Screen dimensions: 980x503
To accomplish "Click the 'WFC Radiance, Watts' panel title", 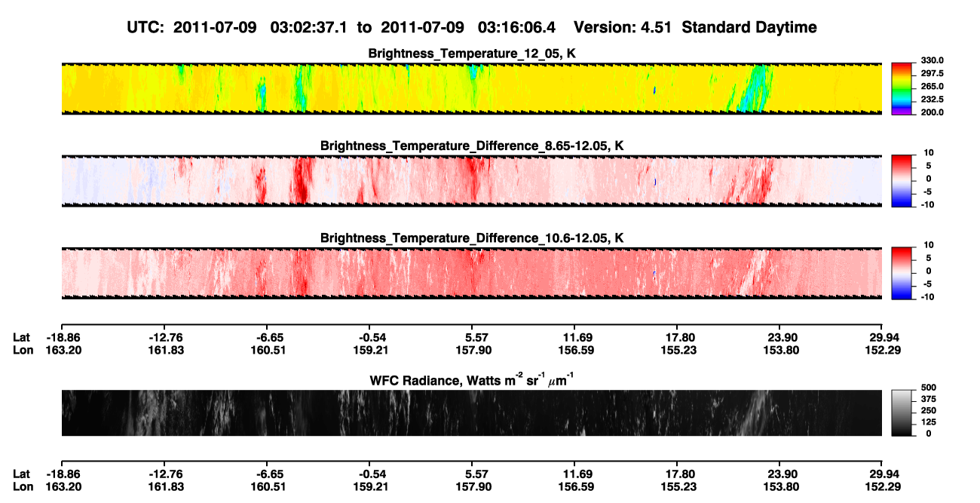I will 472,381.
